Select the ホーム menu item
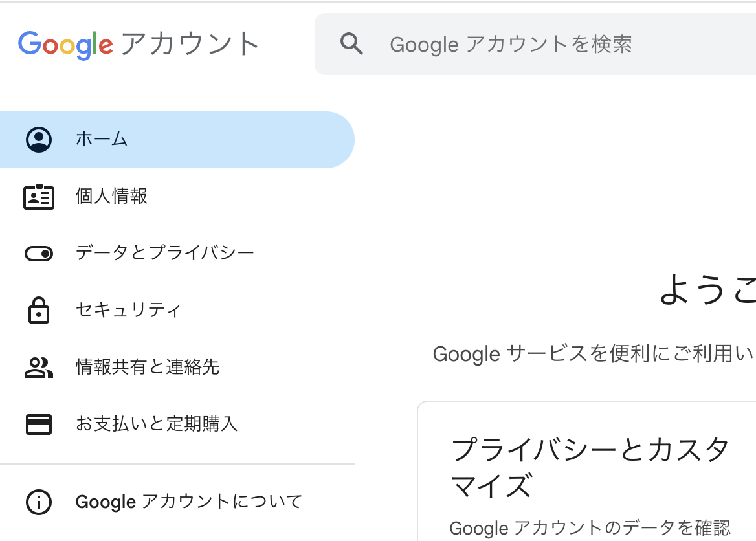 point(102,139)
